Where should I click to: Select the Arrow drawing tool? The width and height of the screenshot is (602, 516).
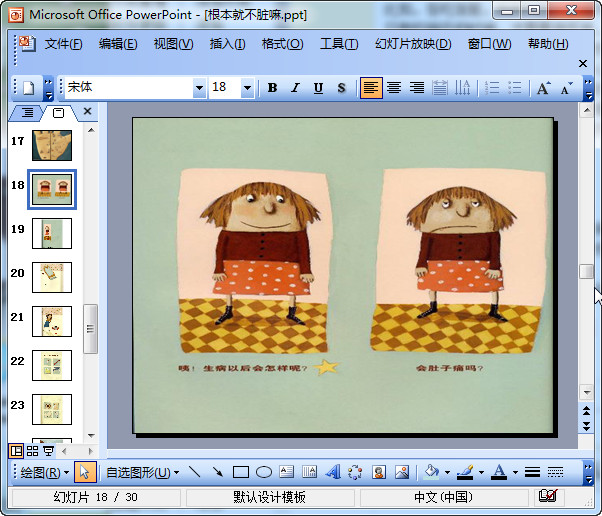(218, 472)
